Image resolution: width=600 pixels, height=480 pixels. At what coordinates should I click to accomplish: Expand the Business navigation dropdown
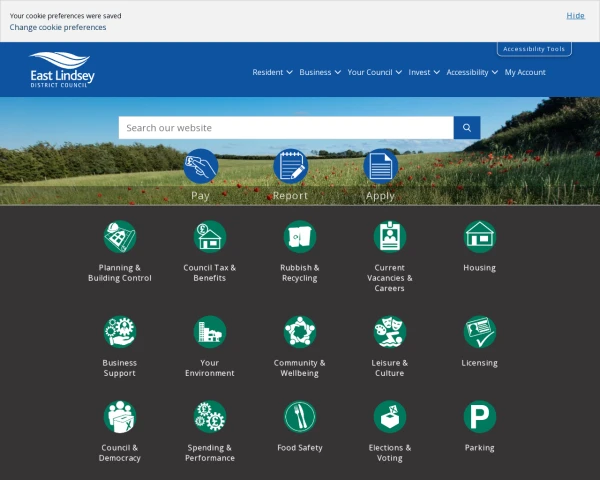(x=320, y=73)
